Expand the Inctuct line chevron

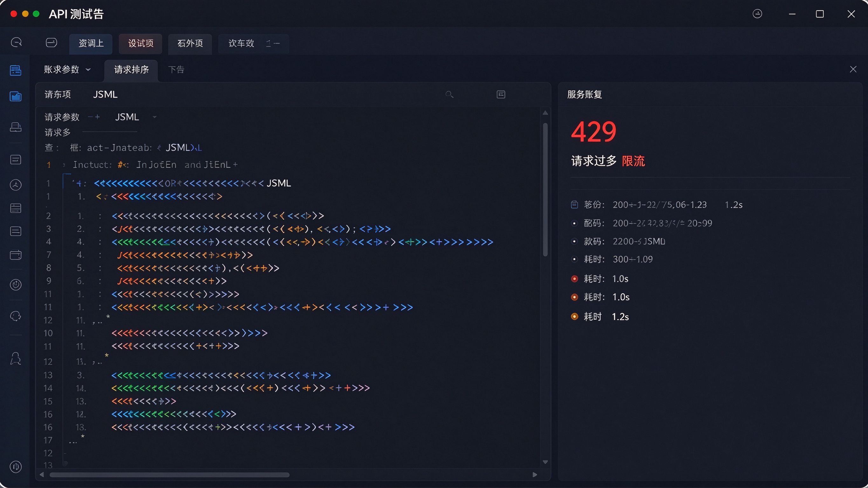64,165
